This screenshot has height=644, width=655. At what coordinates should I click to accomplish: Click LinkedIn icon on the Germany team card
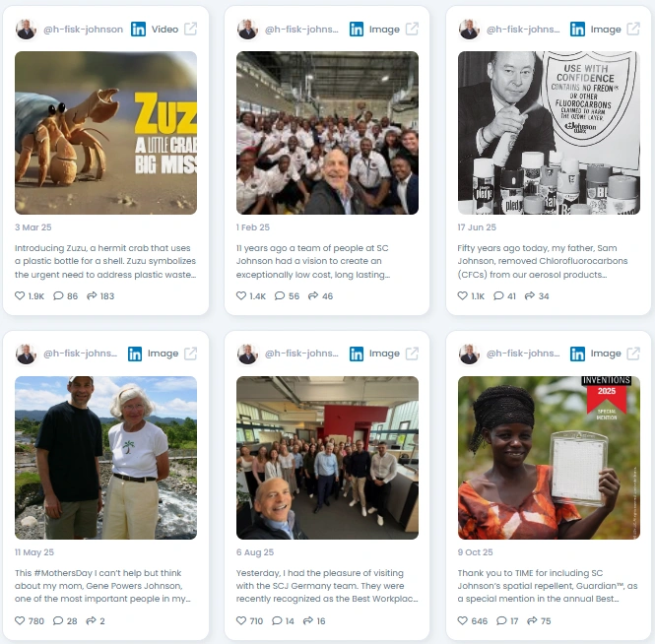(x=357, y=354)
